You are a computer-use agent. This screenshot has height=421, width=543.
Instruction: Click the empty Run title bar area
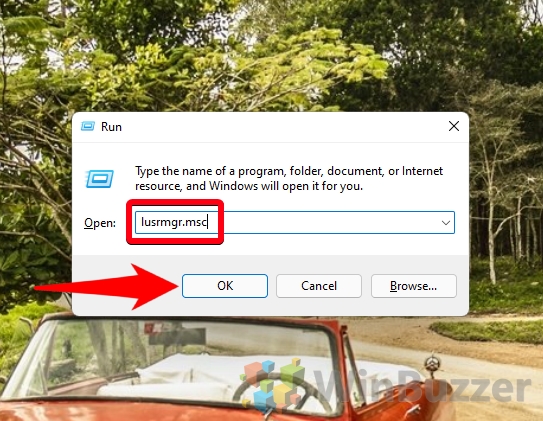tap(284, 127)
